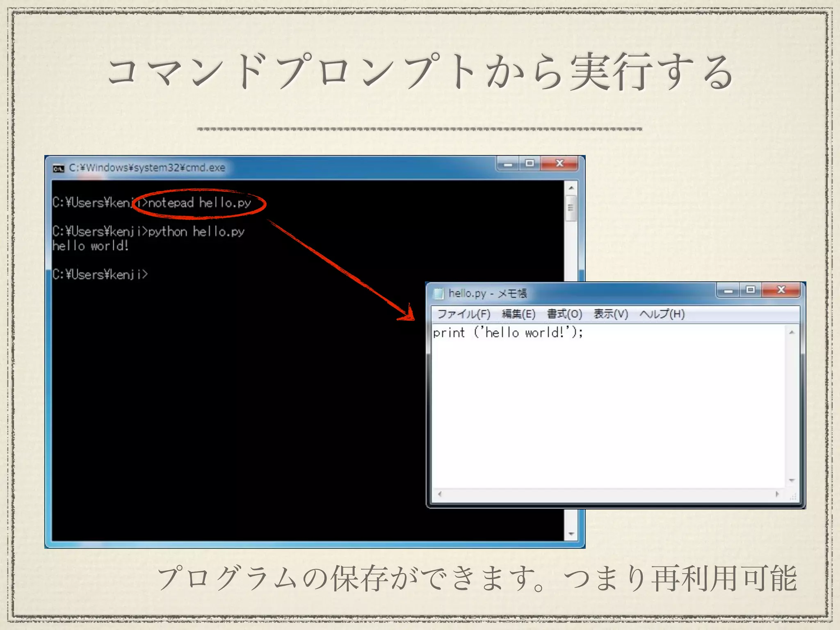The height and width of the screenshot is (630, 840).
Task: Open the ヘルプ(H) menu in Notepad
Action: [x=662, y=314]
